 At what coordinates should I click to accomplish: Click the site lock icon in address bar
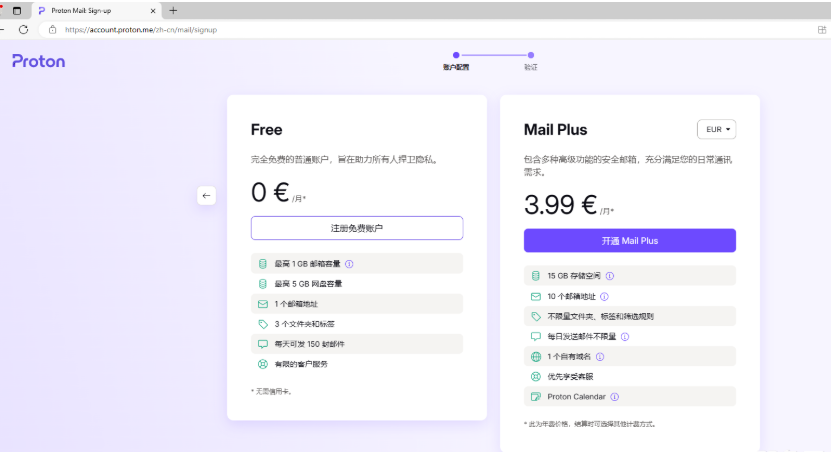click(x=52, y=30)
